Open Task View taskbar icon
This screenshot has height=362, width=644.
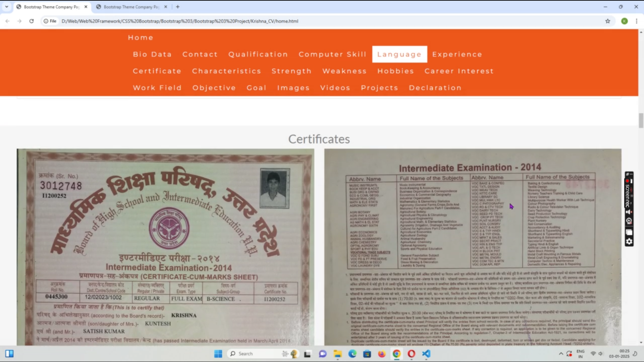tap(307, 354)
